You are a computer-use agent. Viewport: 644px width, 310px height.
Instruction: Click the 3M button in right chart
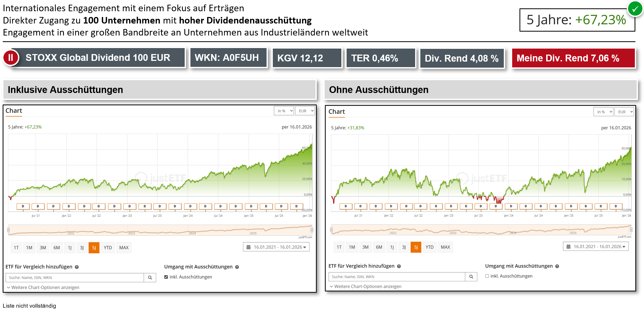(365, 247)
